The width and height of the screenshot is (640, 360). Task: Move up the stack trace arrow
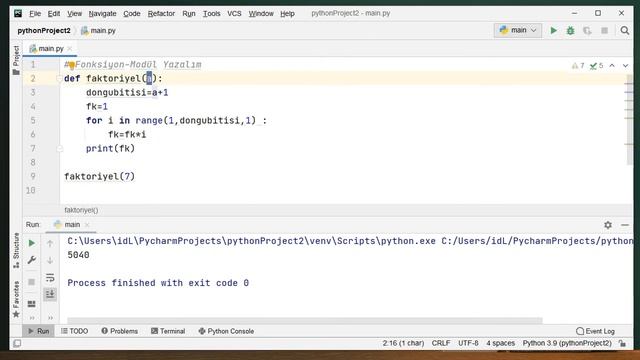(50, 244)
